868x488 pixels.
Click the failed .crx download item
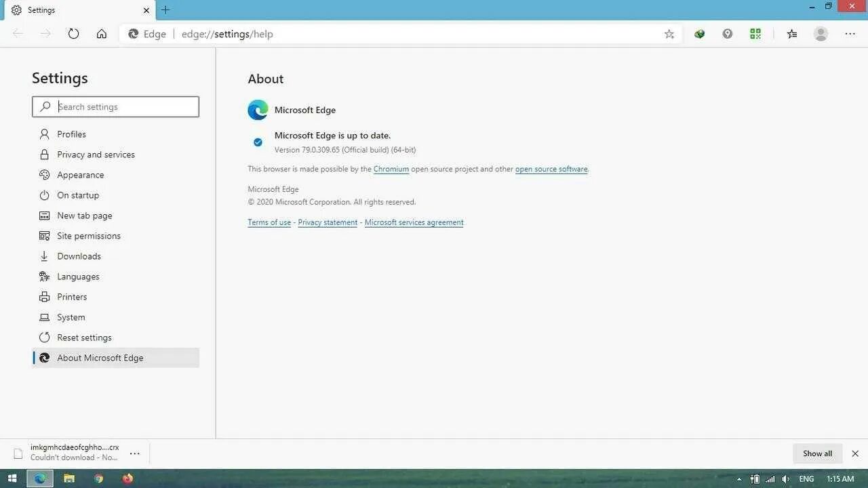pos(66,453)
